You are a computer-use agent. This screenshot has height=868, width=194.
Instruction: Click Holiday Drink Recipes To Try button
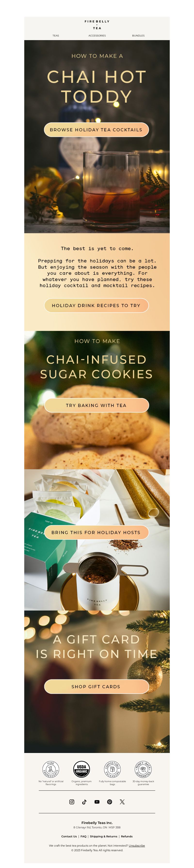click(x=97, y=305)
